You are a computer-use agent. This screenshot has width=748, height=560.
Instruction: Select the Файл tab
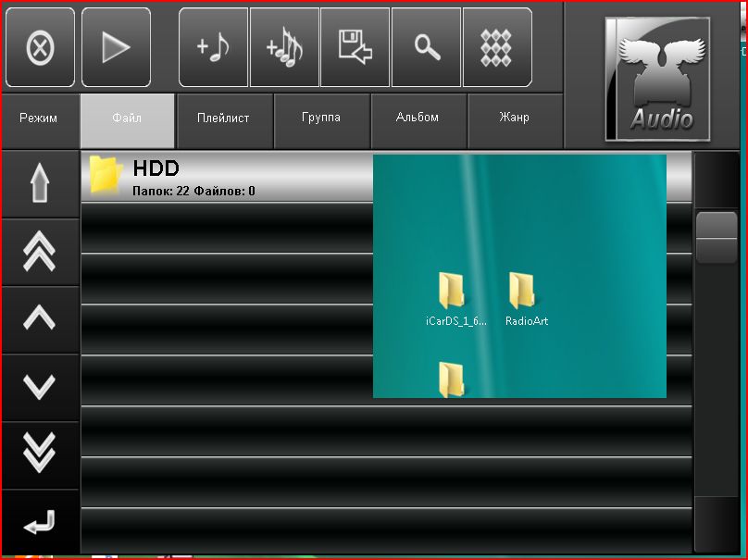coord(127,118)
